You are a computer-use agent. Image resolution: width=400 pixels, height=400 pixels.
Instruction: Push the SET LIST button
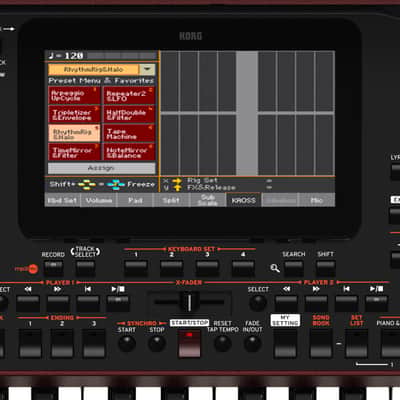point(356,343)
